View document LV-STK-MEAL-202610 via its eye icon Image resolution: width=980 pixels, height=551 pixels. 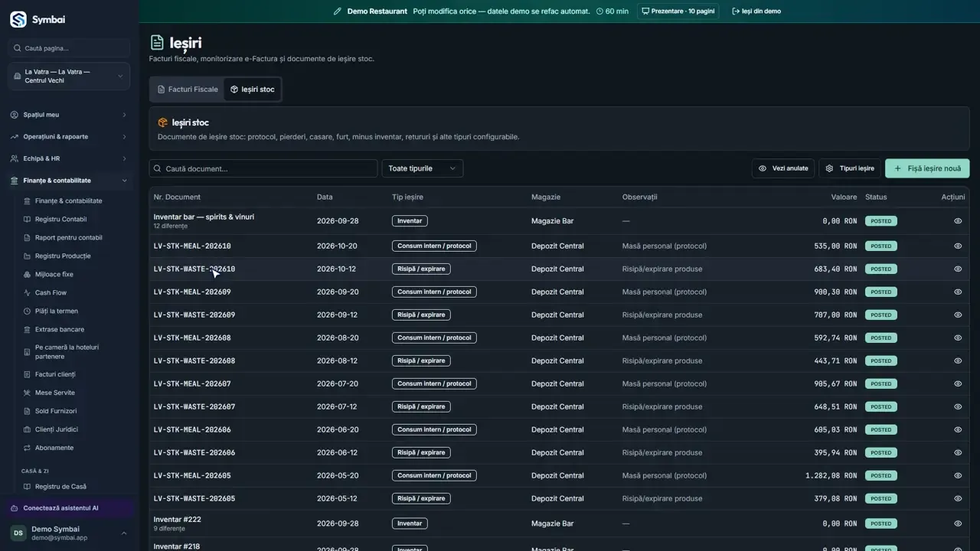[958, 246]
